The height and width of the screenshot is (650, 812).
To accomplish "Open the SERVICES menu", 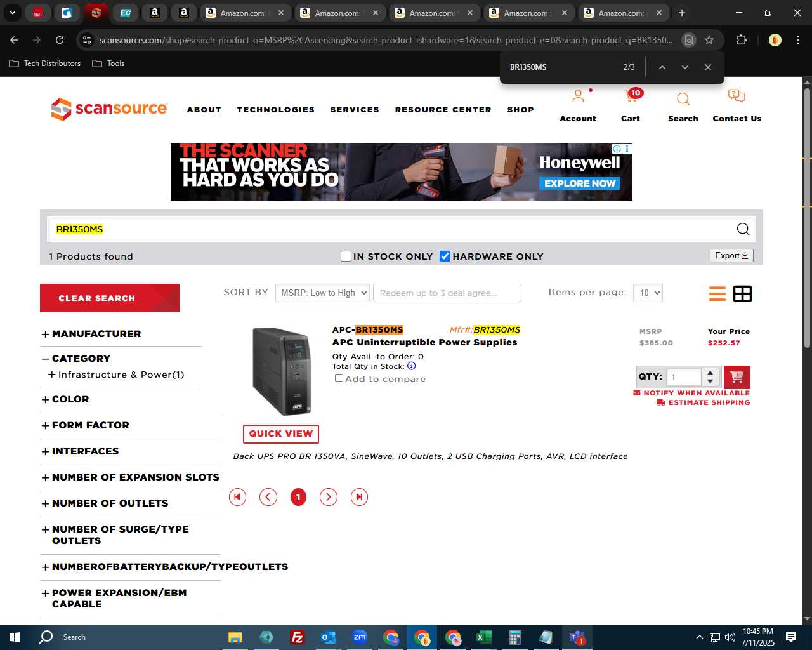I will pos(355,110).
